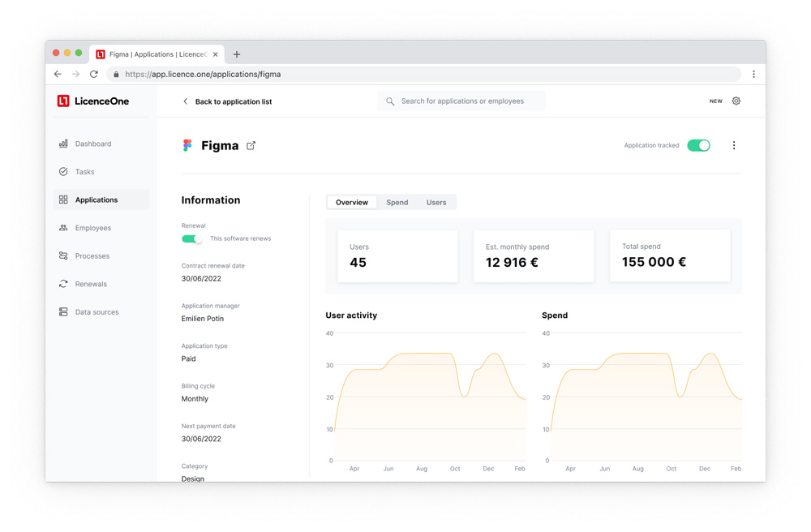
Task: Click the Information section heading
Action: tap(211, 200)
